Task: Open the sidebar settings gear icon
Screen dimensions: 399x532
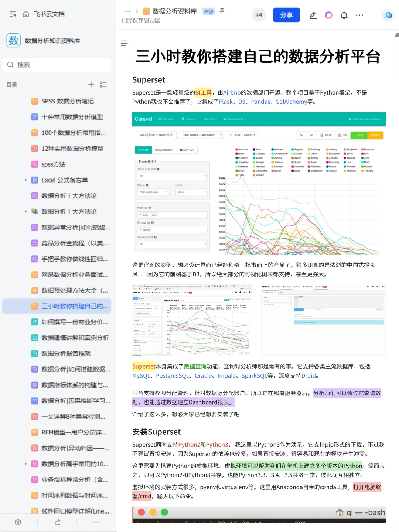Action: 18,522
